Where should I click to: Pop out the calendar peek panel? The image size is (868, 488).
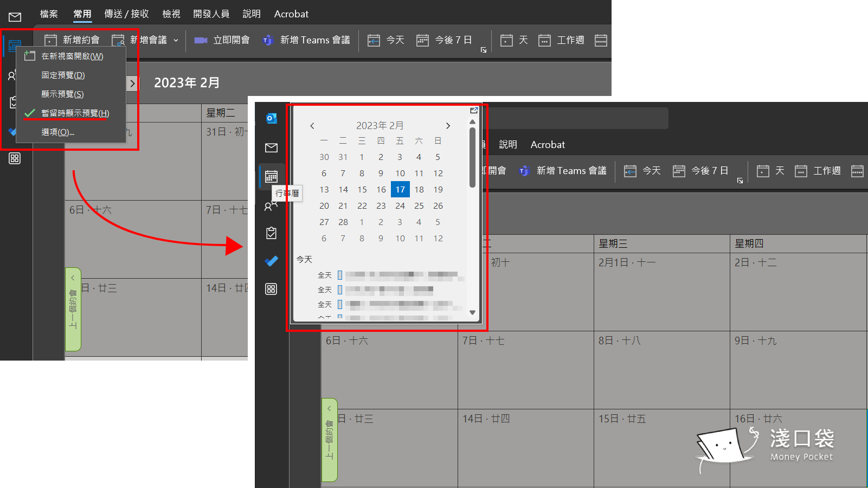[474, 111]
